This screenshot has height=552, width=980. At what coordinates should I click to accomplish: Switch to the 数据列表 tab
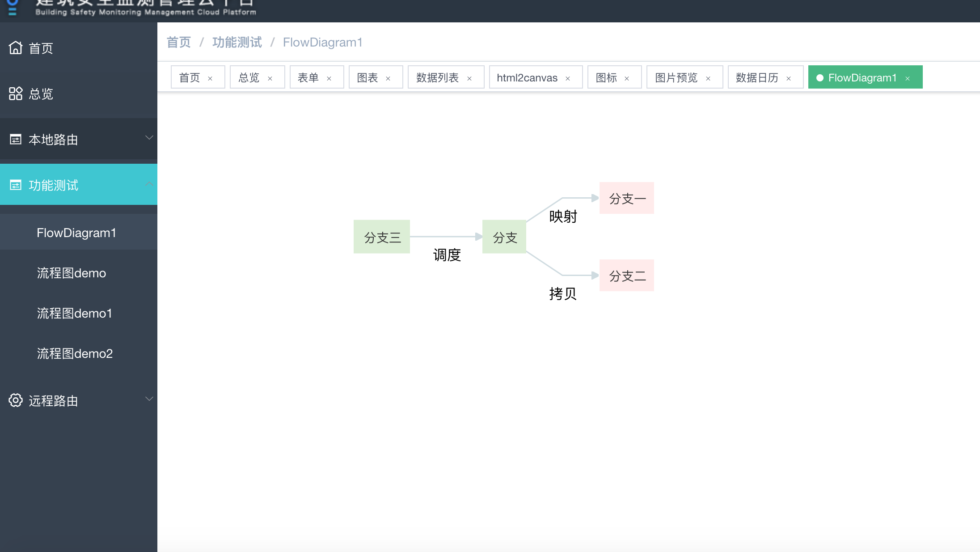pyautogui.click(x=437, y=78)
